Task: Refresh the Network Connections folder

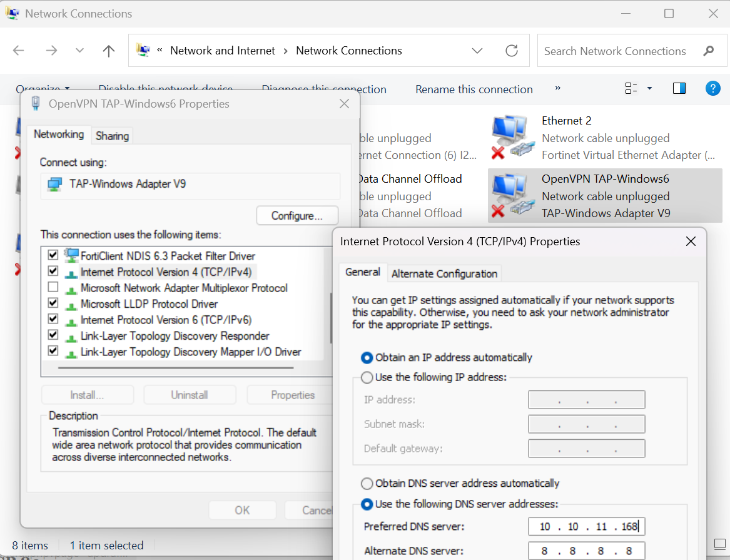Action: [512, 51]
